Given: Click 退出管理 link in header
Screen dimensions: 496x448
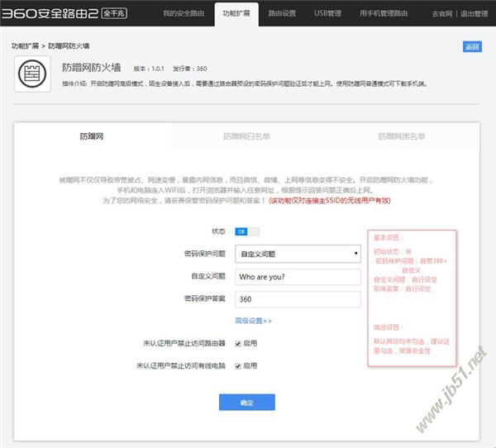Looking at the screenshot, I should pos(475,14).
